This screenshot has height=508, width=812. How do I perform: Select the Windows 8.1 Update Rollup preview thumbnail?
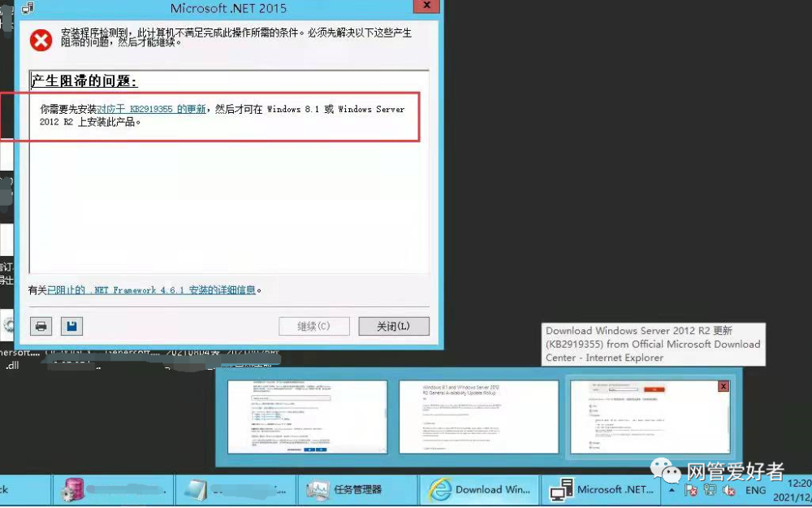[479, 417]
